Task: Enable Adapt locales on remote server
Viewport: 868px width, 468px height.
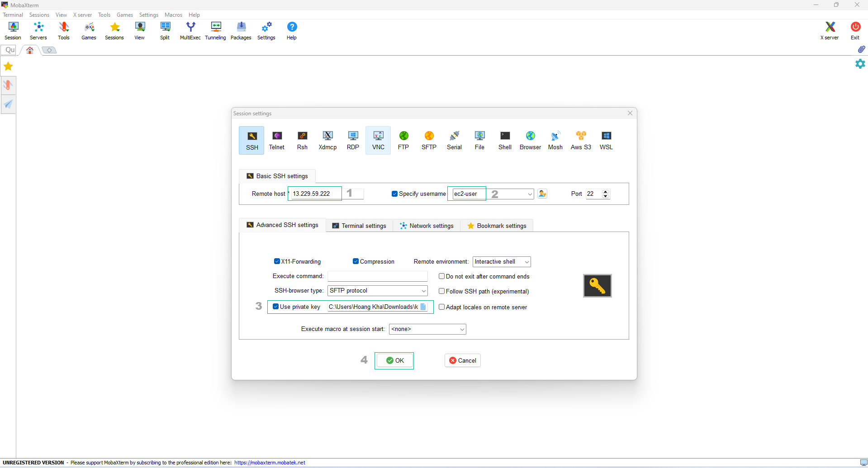Action: [441, 307]
